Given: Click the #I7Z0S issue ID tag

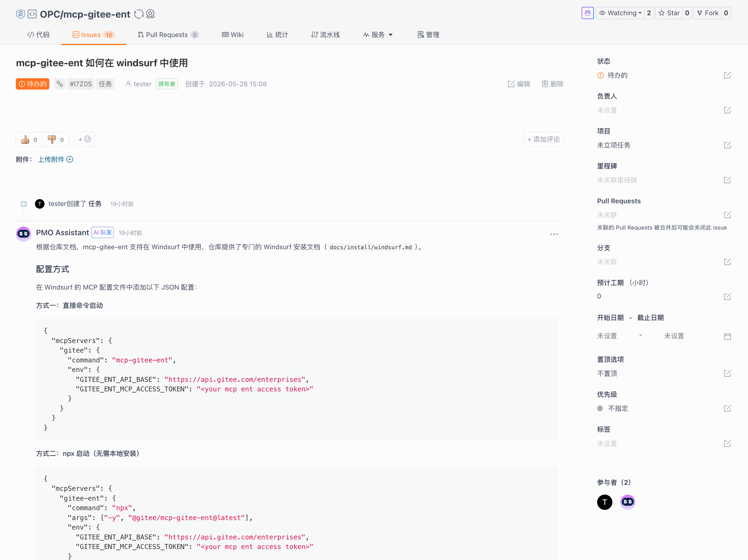Looking at the screenshot, I should pyautogui.click(x=81, y=84).
